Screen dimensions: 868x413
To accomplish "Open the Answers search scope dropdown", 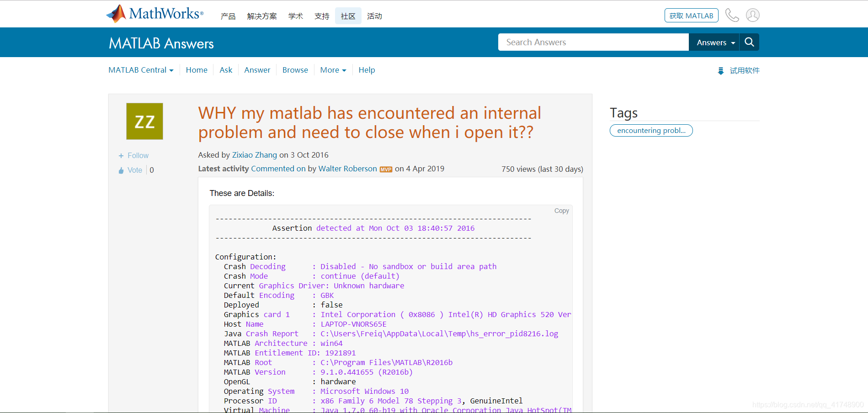I will (714, 42).
